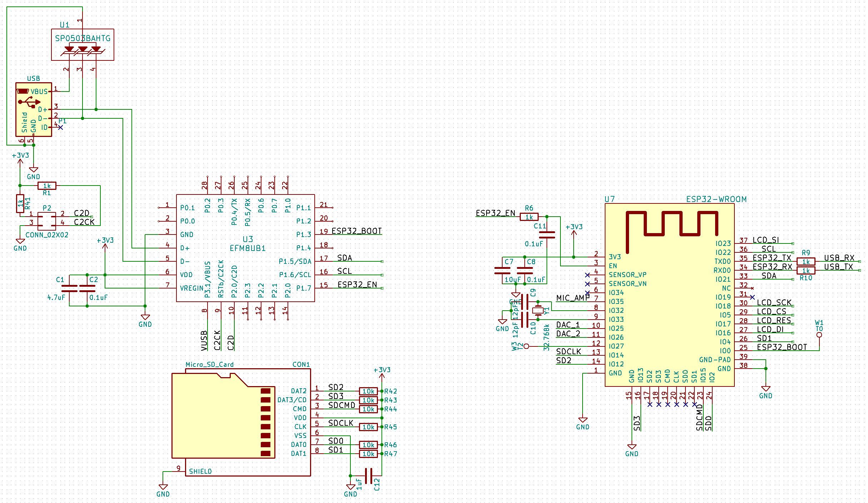Click the ESP32_EN label left of R6

click(496, 213)
